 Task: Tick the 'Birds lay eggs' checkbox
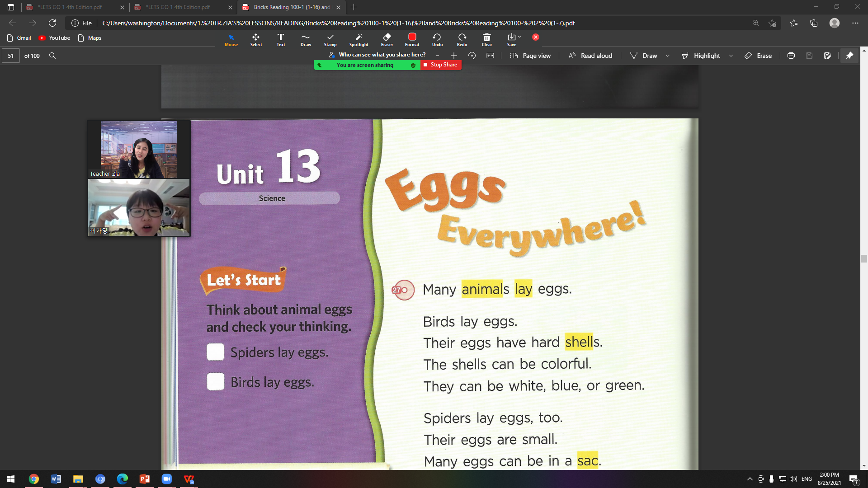coord(215,381)
